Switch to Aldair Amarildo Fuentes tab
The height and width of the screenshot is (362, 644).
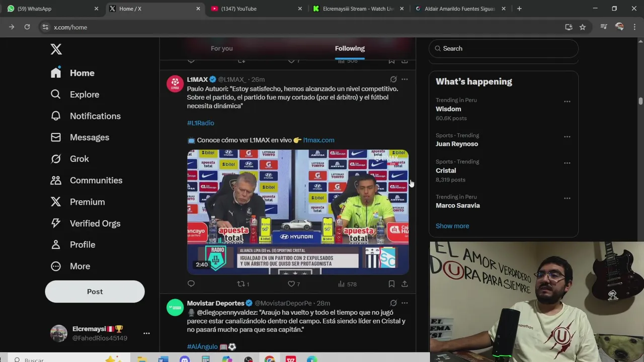pyautogui.click(x=459, y=9)
